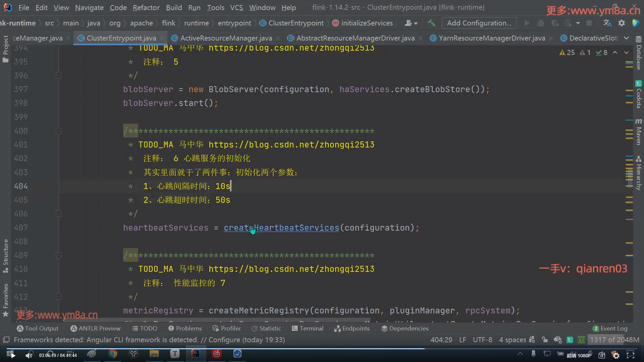
Task: Open the Translate plugin icon
Action: click(x=607, y=23)
